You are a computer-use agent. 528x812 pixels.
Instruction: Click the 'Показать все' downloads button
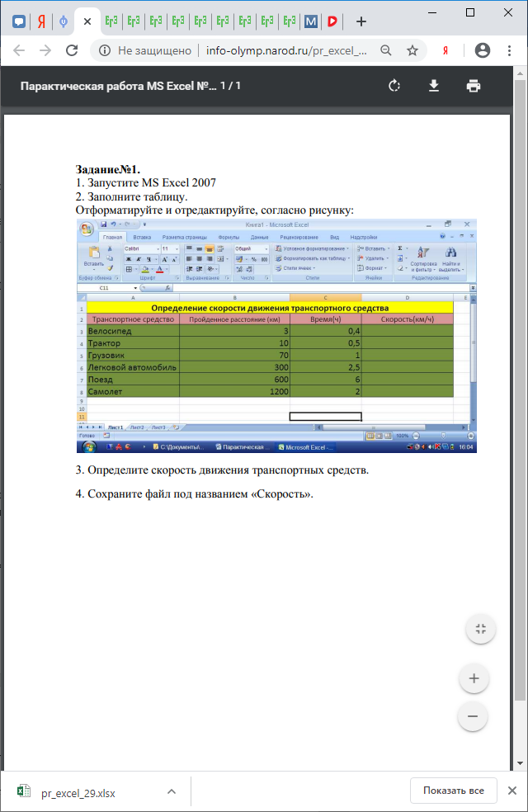click(x=454, y=791)
